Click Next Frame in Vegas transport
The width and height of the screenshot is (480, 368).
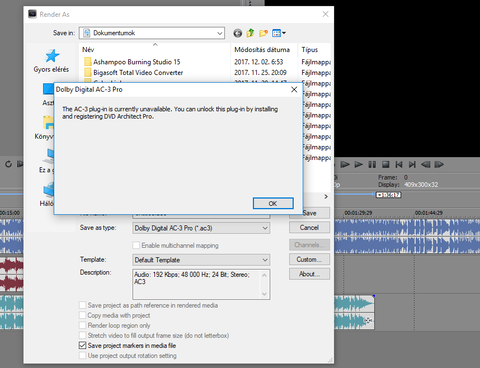tap(439, 164)
